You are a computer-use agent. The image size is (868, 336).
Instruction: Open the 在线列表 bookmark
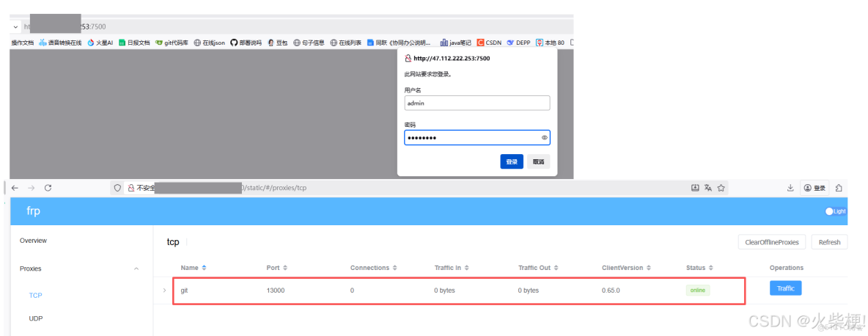point(346,42)
